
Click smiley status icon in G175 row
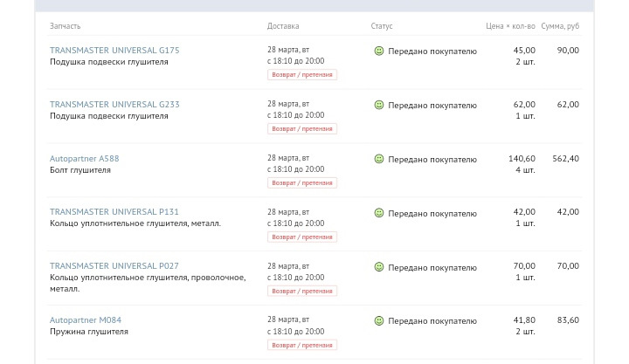(x=378, y=51)
